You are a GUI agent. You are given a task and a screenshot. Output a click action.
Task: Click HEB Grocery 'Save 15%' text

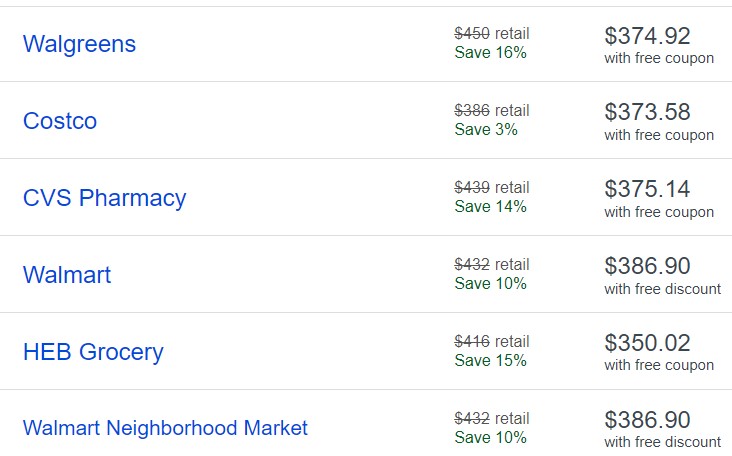click(x=491, y=360)
